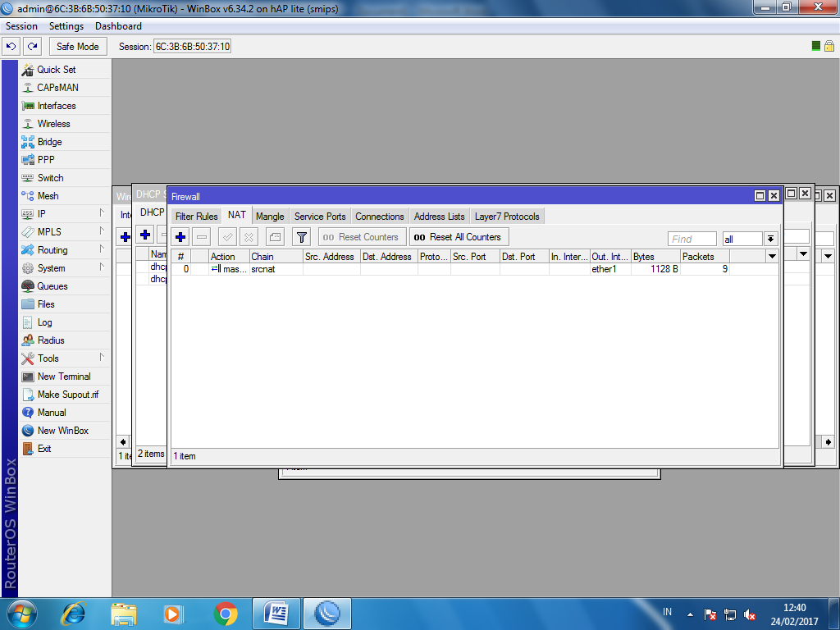Screen dimensions: 840x630
Task: Open the Mesh sidebar entry
Action: tap(64, 196)
